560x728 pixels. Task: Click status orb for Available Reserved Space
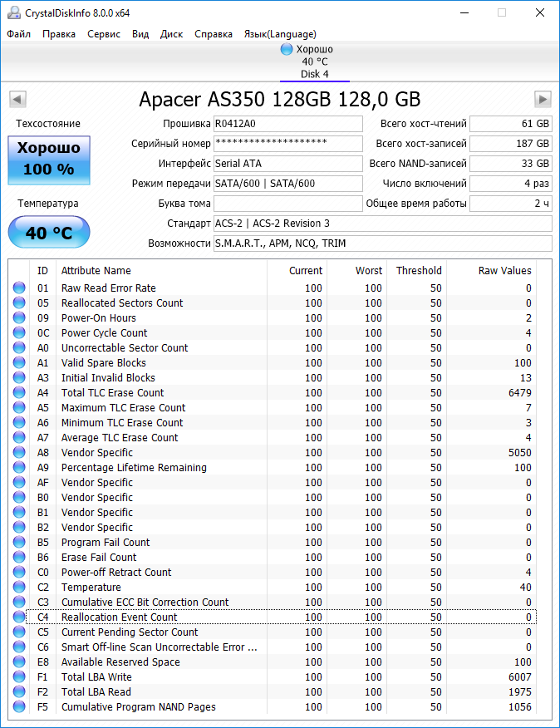pos(19,662)
